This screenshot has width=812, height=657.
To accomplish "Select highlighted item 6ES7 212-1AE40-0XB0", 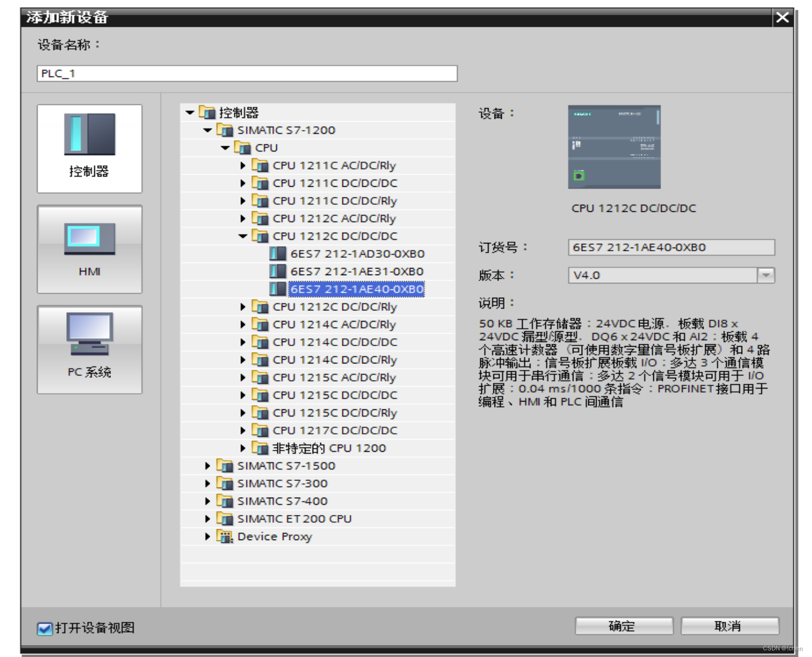I will tap(357, 289).
